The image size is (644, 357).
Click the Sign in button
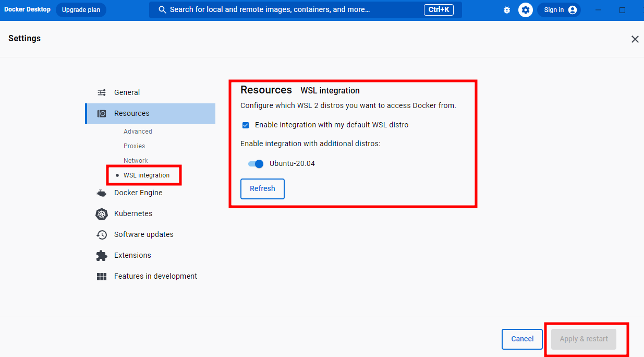click(559, 10)
